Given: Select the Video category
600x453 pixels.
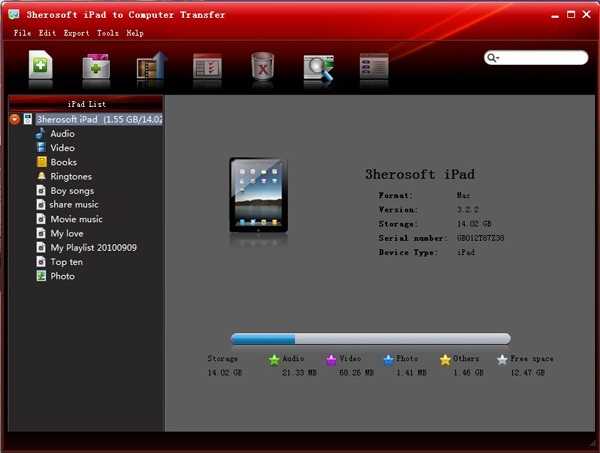Looking at the screenshot, I should click(x=62, y=148).
